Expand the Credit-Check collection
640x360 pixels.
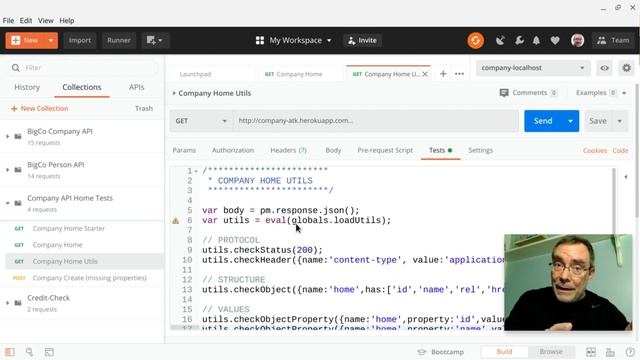pos(7,303)
